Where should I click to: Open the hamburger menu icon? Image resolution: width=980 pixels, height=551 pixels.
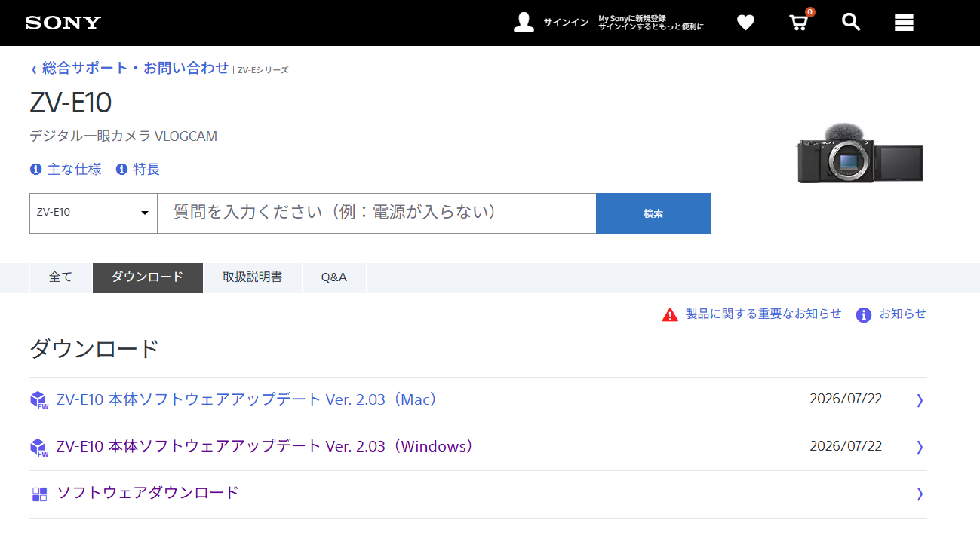tap(904, 23)
